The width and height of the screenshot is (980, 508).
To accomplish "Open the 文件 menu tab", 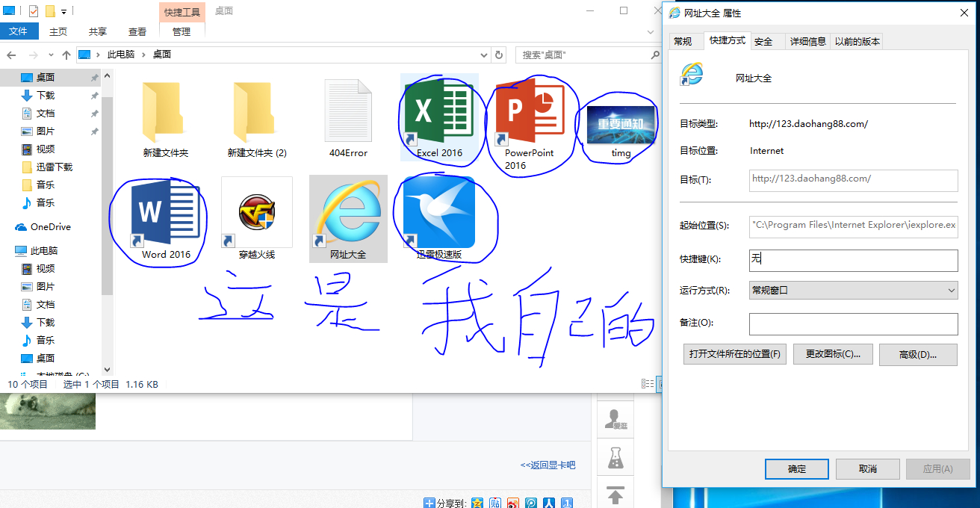I will point(19,31).
